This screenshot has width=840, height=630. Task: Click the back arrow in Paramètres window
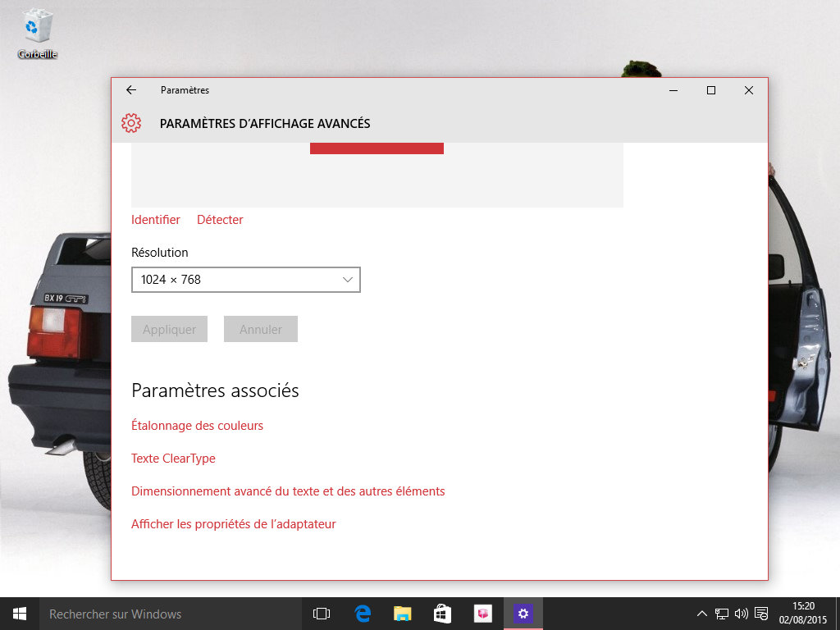pyautogui.click(x=131, y=90)
